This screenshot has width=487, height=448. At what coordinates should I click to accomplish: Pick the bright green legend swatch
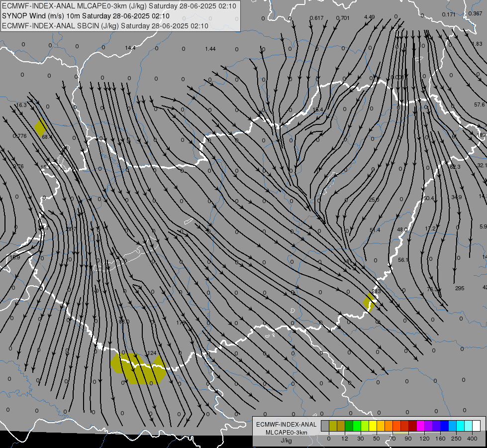[x=357, y=426]
